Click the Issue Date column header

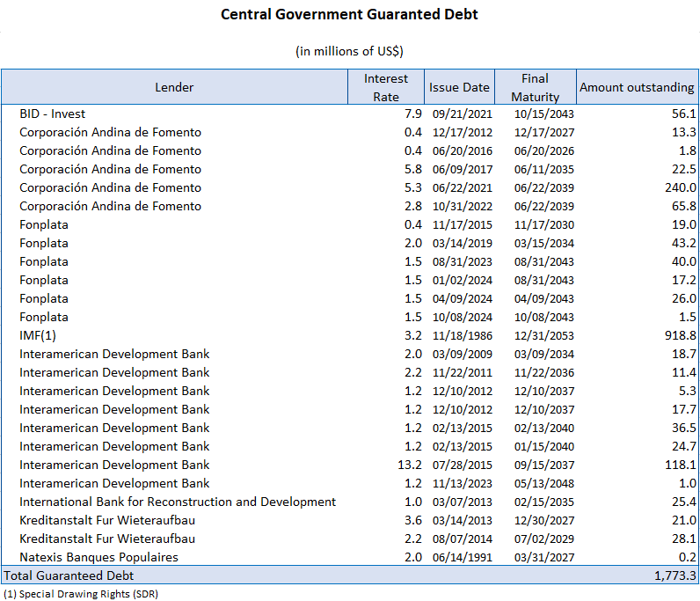[459, 87]
